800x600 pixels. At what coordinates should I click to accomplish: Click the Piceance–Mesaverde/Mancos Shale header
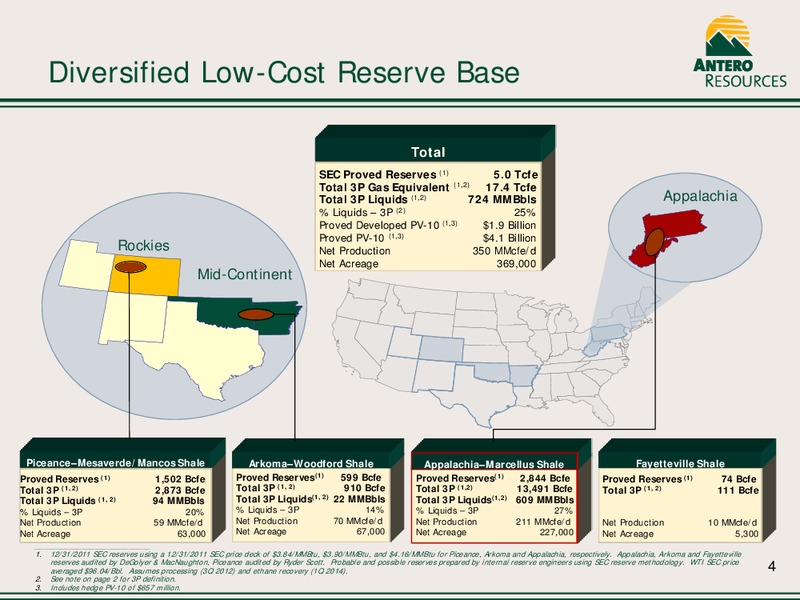coord(115,463)
